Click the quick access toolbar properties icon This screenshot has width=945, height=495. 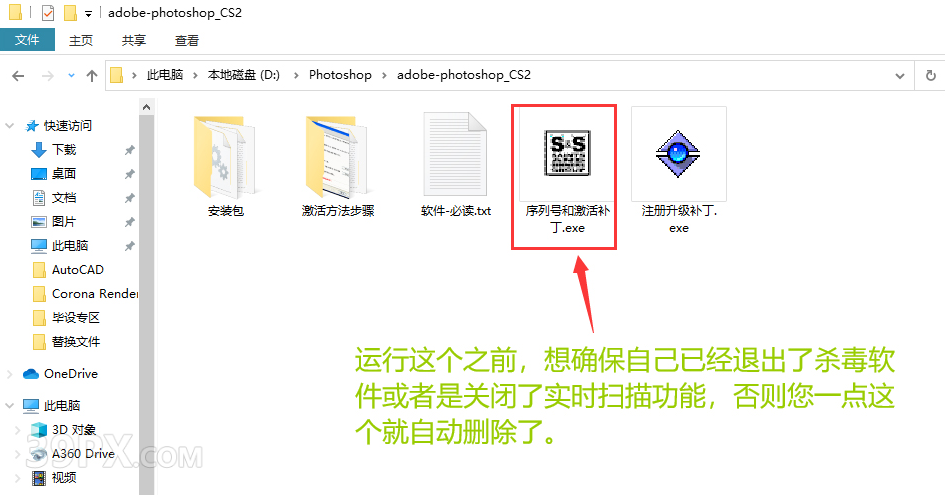48,13
